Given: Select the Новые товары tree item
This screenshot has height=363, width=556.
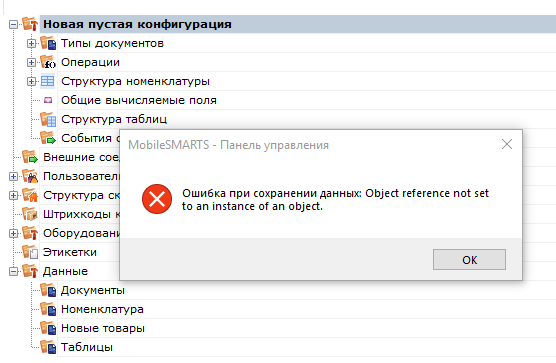Looking at the screenshot, I should [x=103, y=328].
